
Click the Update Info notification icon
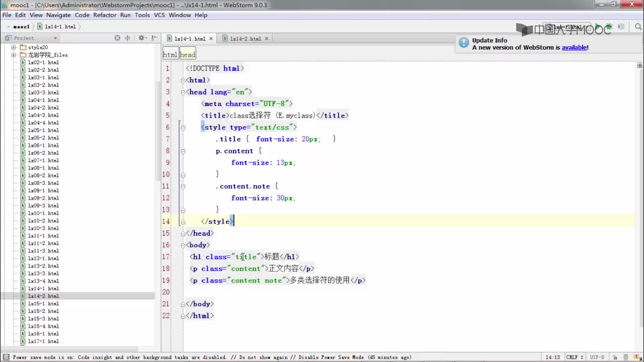pos(464,43)
